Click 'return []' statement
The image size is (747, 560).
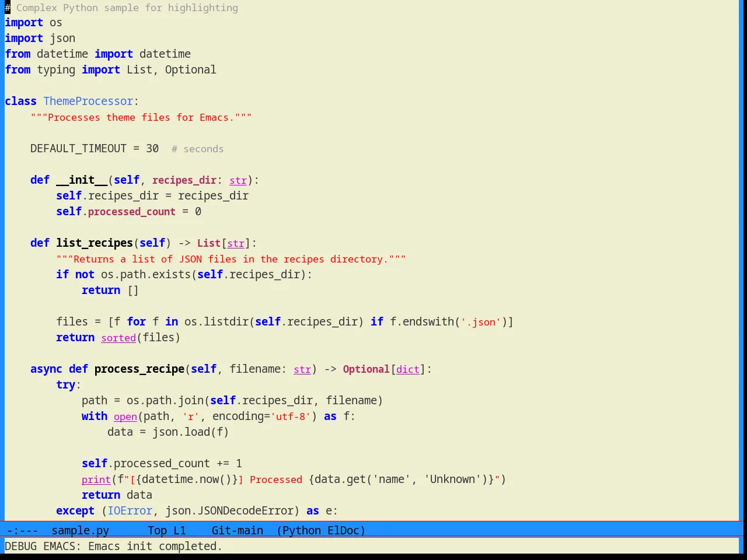pyautogui.click(x=110, y=290)
